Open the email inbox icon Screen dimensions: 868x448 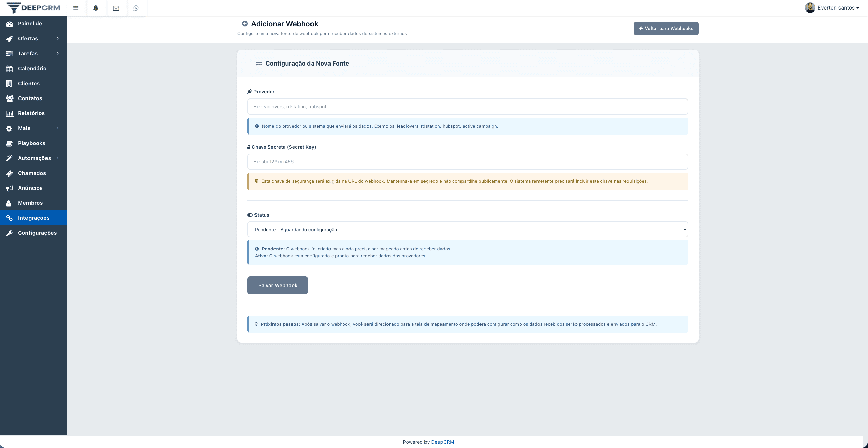click(116, 8)
